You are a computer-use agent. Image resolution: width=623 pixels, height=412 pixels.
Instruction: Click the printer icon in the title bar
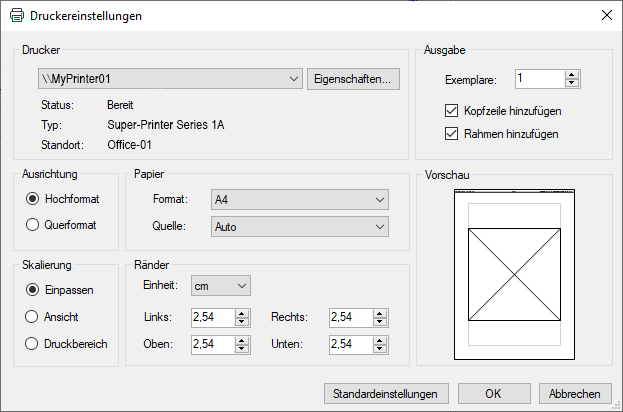16,16
